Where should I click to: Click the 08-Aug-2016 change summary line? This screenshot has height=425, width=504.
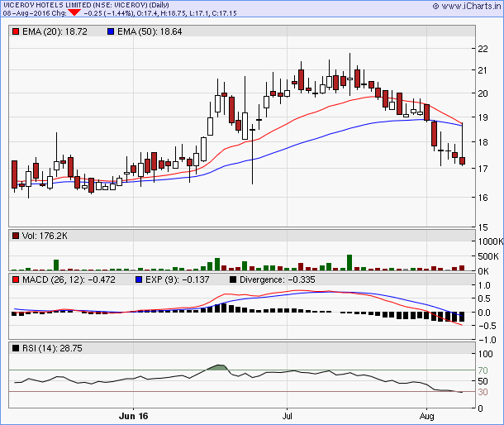point(120,13)
